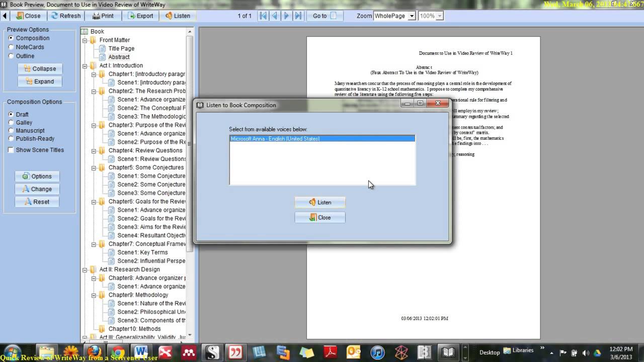This screenshot has height=362, width=644.
Task: Select Scene1: Key Terms in tree
Action: pos(142,252)
